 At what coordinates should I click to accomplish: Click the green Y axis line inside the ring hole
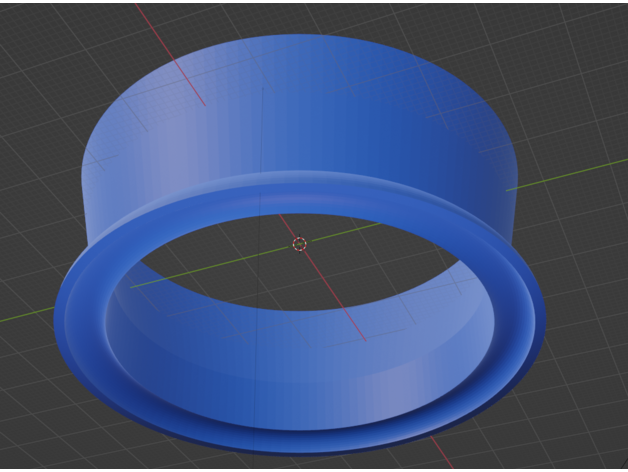click(200, 270)
